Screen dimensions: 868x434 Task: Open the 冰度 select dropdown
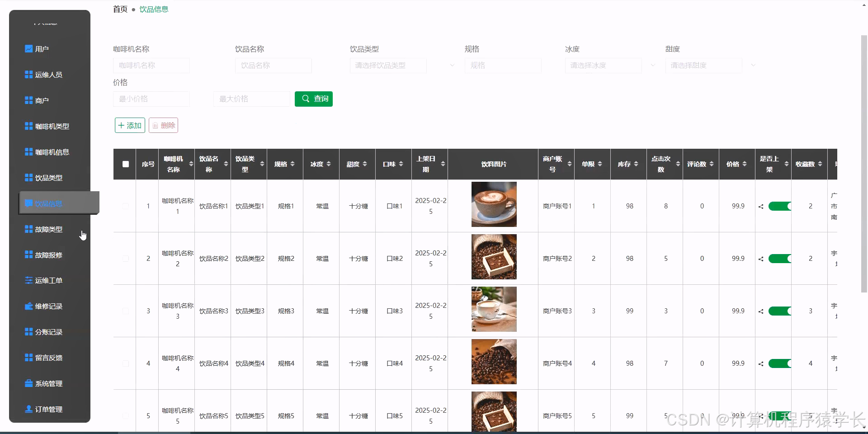click(603, 66)
